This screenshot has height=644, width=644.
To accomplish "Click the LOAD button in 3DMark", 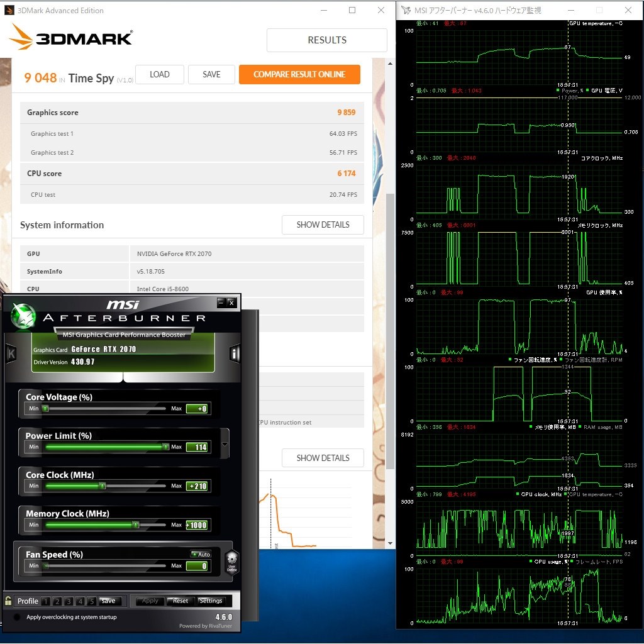I will point(159,74).
